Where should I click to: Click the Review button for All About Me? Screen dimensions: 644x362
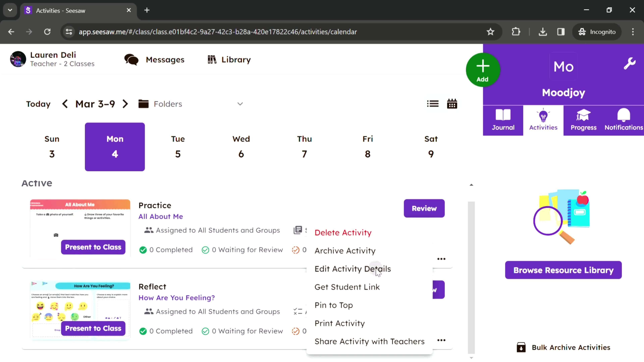(x=423, y=208)
